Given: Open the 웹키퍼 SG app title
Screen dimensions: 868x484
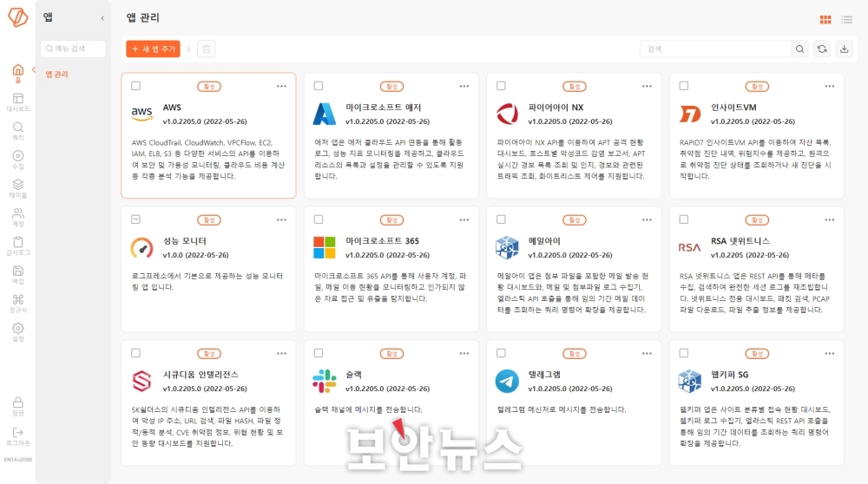Looking at the screenshot, I should [730, 375].
